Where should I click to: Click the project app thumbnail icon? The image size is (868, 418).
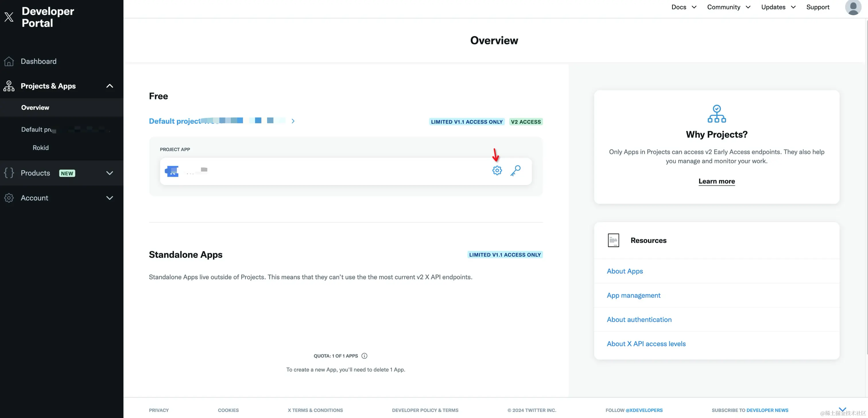pos(172,171)
